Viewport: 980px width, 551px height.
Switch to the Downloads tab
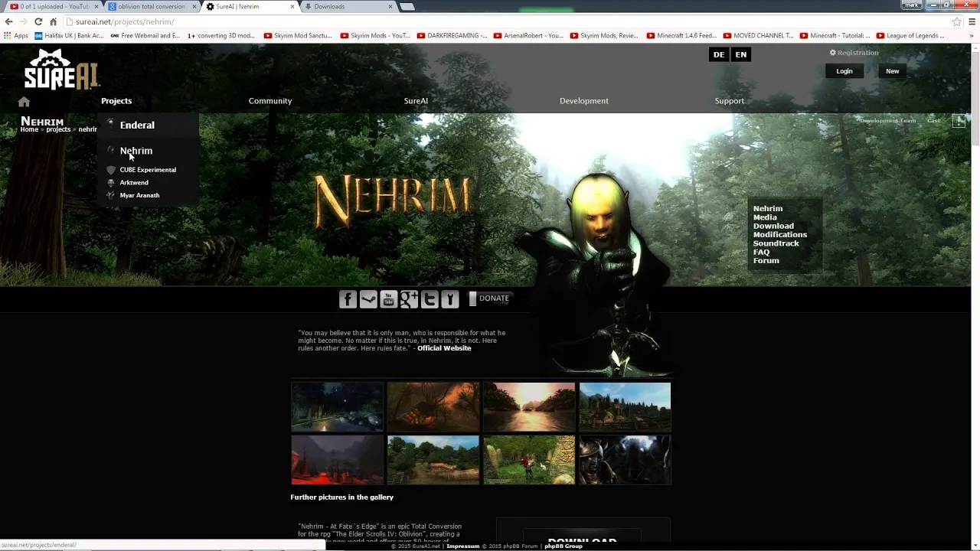(x=347, y=6)
